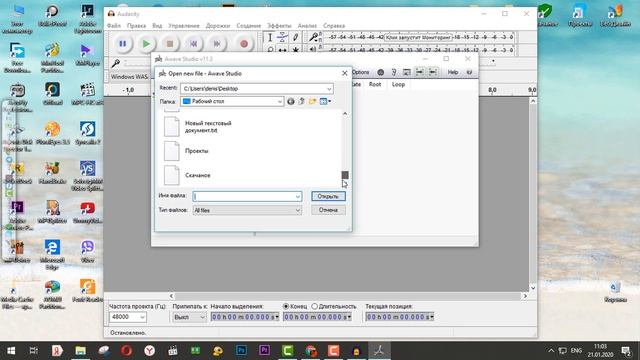Open the Файл menu in Audacity

coord(114,25)
